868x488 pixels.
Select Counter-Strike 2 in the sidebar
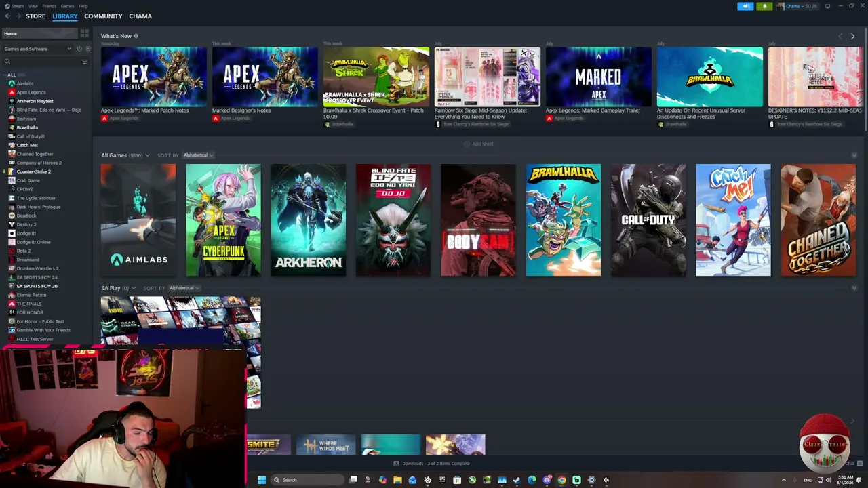point(33,171)
